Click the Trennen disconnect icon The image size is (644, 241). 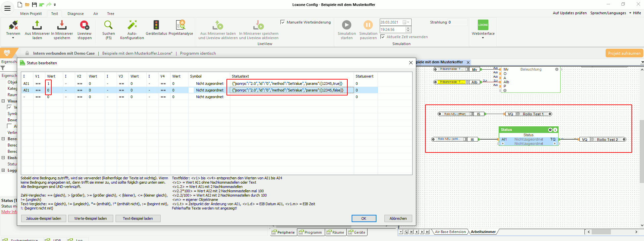pos(13,25)
